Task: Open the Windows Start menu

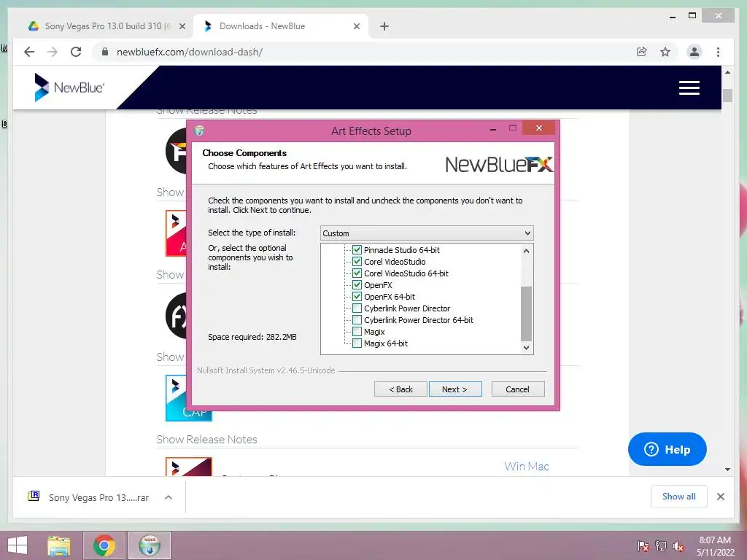Action: coord(18,545)
